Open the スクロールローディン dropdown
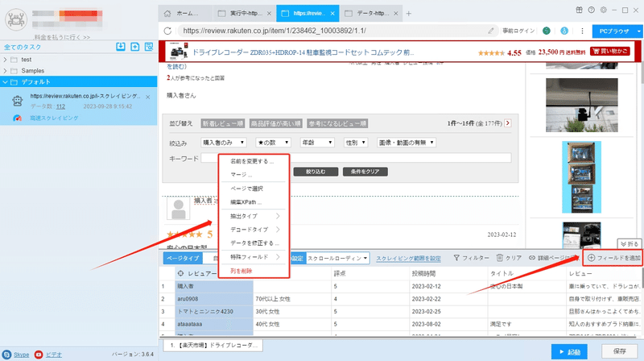The image size is (644, 361). pyautogui.click(x=338, y=258)
